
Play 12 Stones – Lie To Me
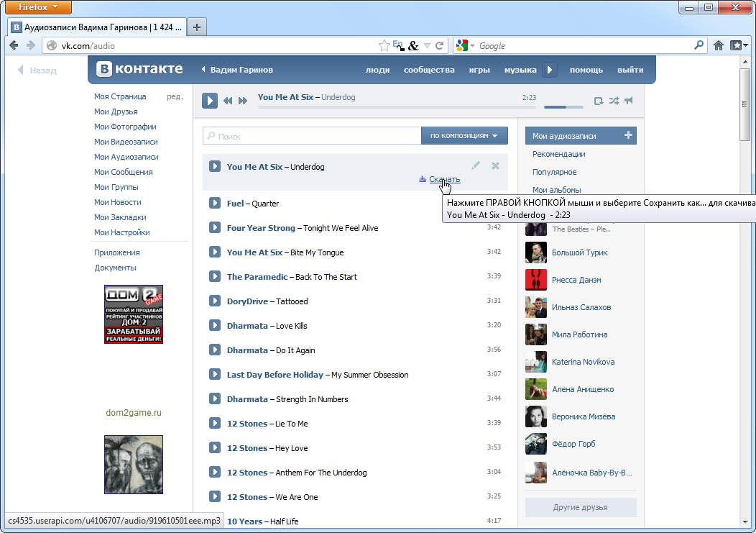(x=215, y=423)
